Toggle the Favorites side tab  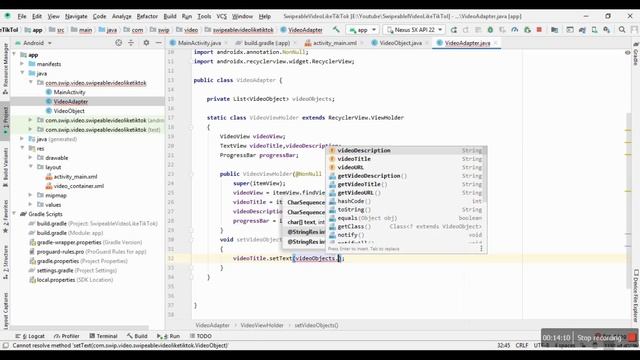(x=5, y=216)
